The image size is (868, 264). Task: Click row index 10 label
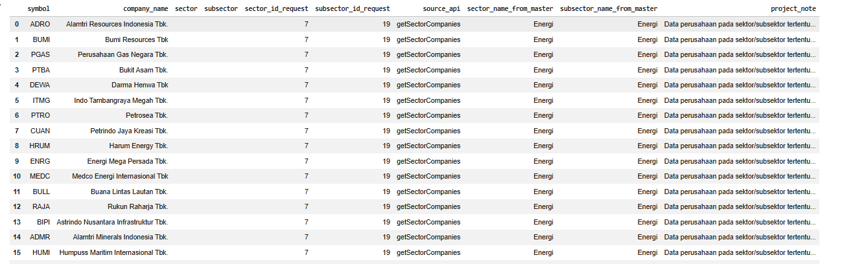(17, 176)
